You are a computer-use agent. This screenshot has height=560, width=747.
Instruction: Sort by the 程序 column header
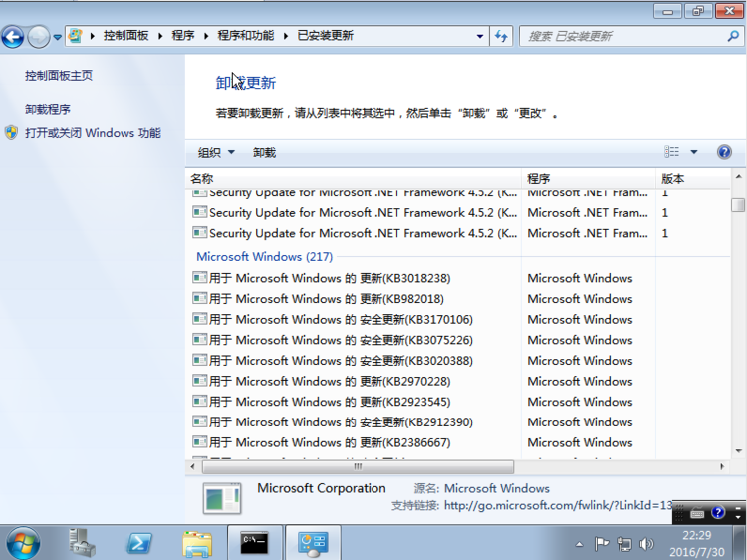click(x=589, y=179)
